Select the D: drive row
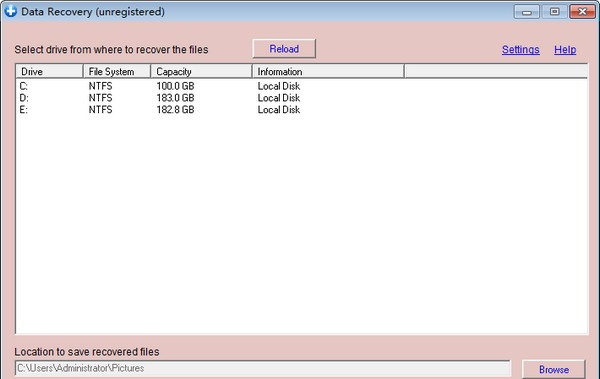This screenshot has height=379, width=600. pyautogui.click(x=302, y=98)
